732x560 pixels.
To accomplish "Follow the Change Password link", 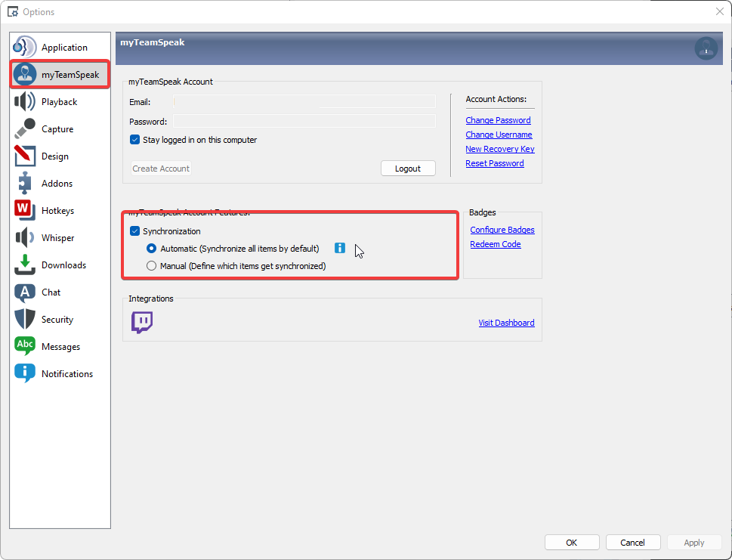I will (498, 120).
